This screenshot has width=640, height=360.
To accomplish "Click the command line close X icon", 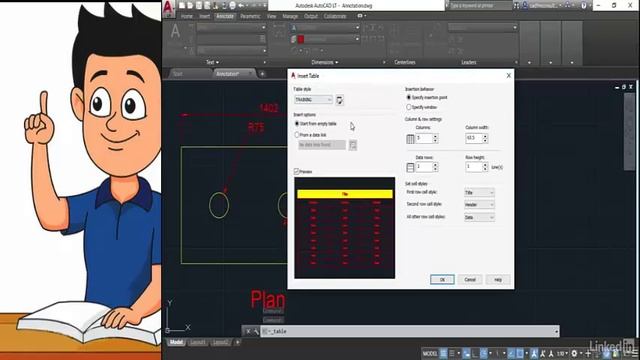I will pyautogui.click(x=248, y=331).
